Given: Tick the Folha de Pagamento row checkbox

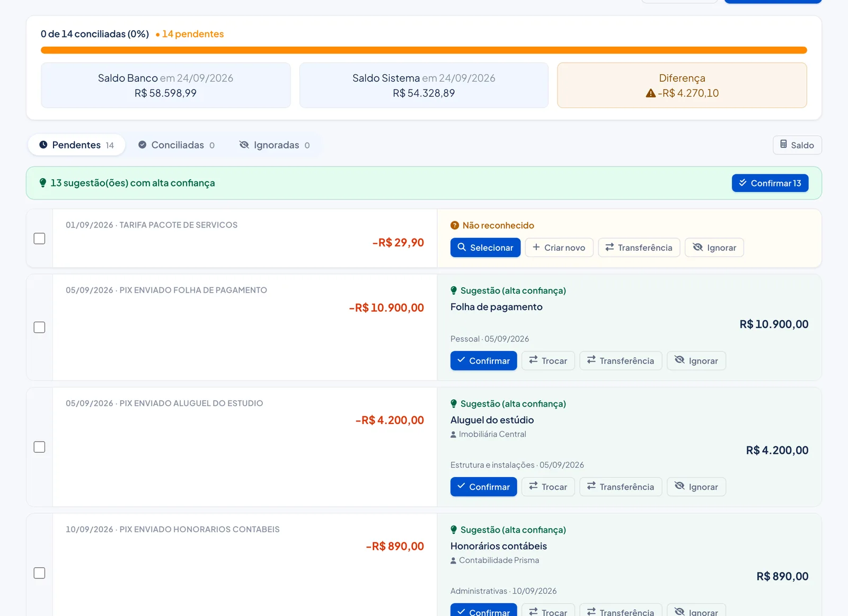Looking at the screenshot, I should (x=39, y=327).
